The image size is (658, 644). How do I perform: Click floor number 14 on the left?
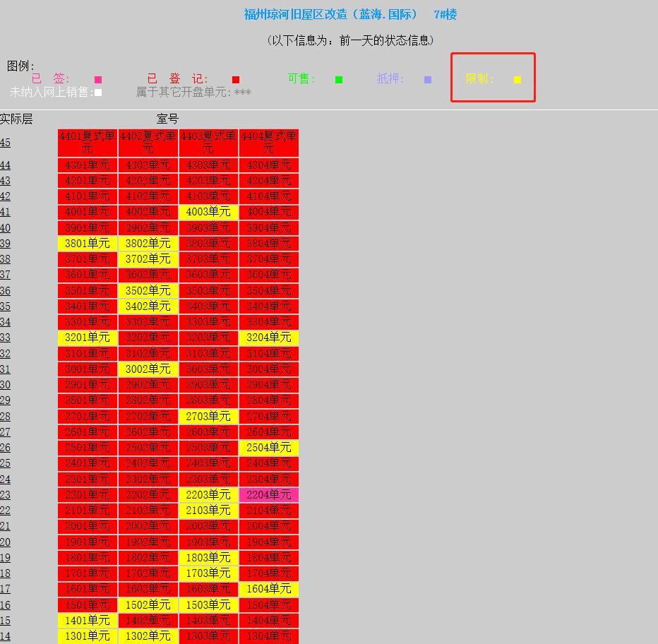5,636
